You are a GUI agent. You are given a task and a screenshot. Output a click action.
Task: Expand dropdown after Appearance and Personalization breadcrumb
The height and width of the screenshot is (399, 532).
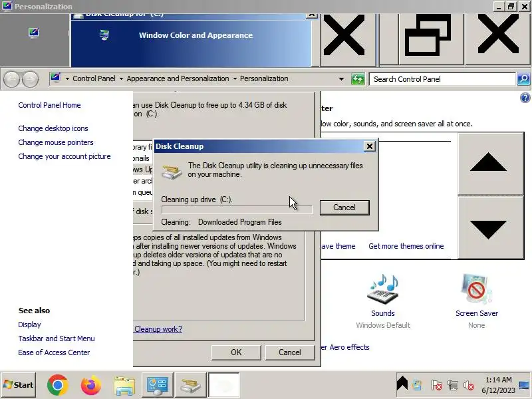(235, 78)
